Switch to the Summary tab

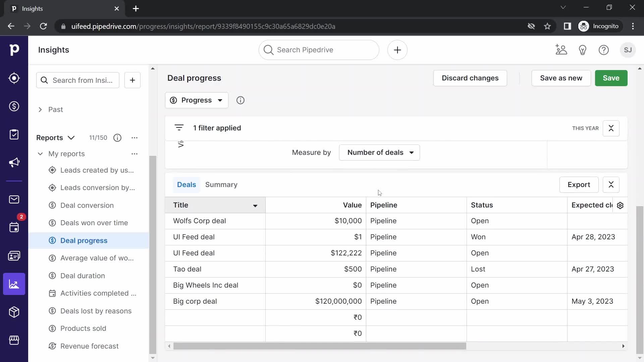[221, 184]
